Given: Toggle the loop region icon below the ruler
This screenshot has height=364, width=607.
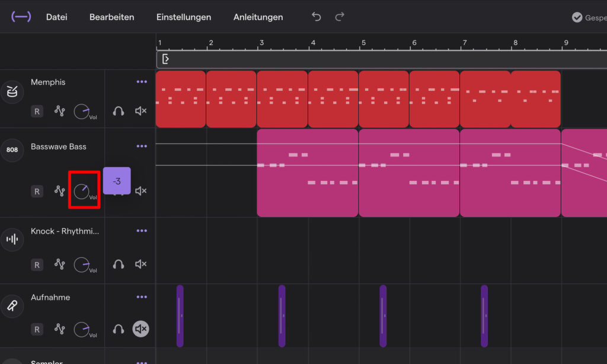Looking at the screenshot, I should click(165, 59).
